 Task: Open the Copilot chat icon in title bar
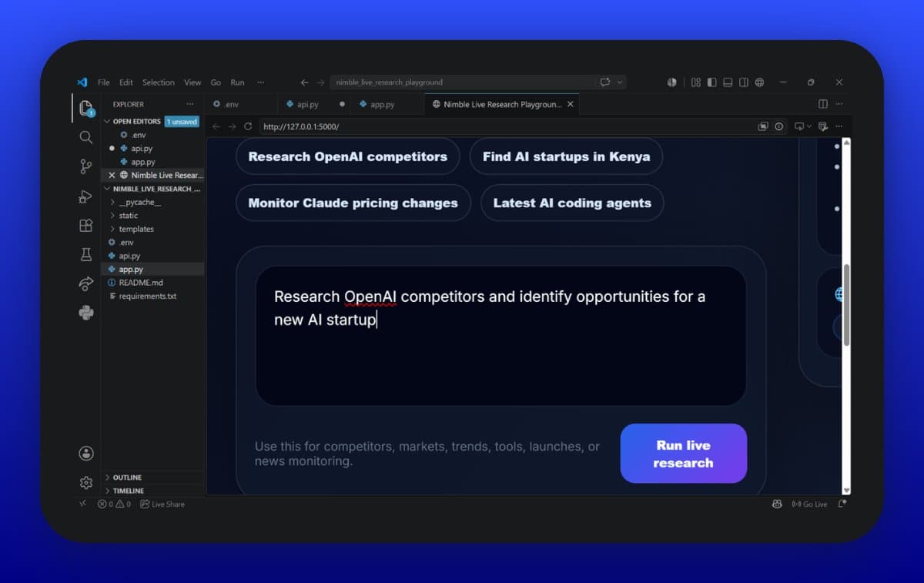tap(605, 82)
